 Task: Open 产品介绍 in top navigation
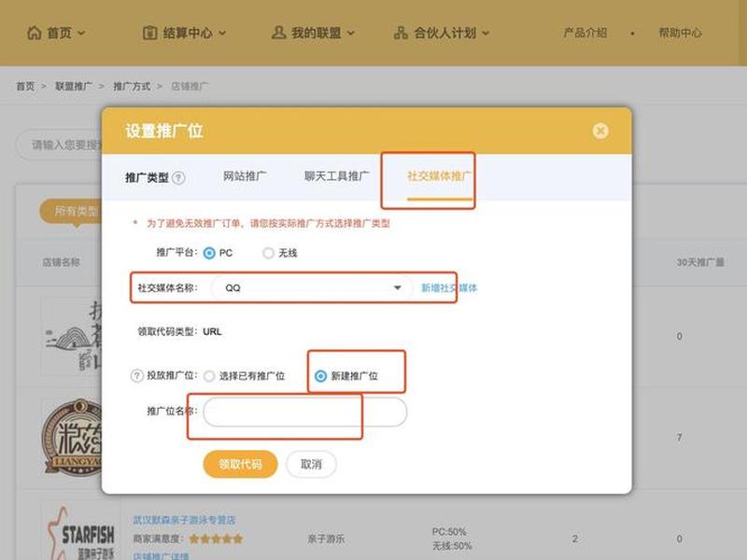pos(585,33)
